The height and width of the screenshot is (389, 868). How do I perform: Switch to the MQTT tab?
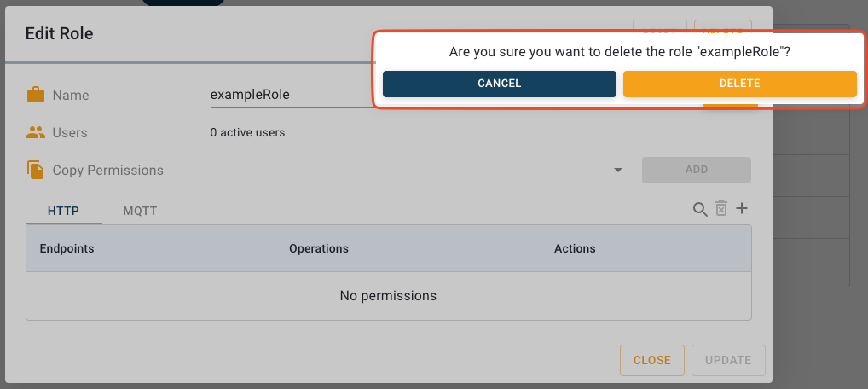point(140,211)
